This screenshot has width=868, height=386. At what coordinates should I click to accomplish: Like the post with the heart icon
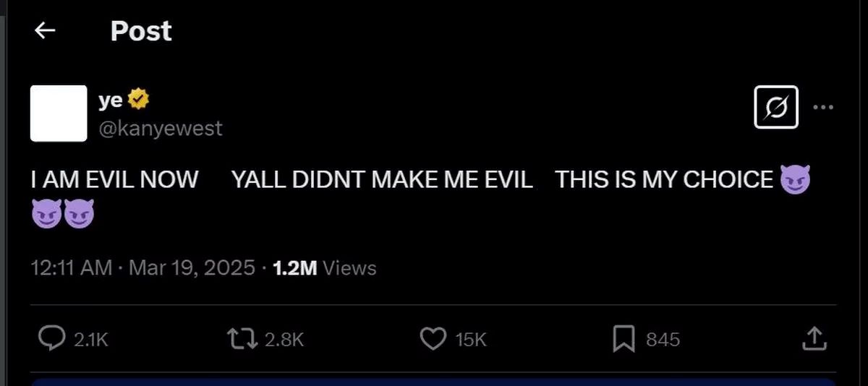pyautogui.click(x=433, y=338)
